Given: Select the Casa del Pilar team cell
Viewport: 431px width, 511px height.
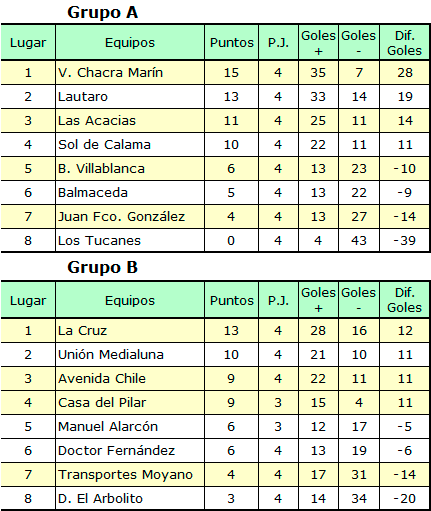Looking at the screenshot, I should click(130, 402).
